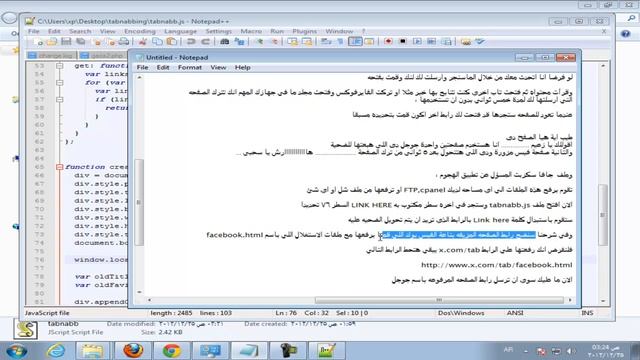Click the Notepad++ vertical scrollbar thumb
The height and width of the screenshot is (360, 640).
tap(603, 215)
